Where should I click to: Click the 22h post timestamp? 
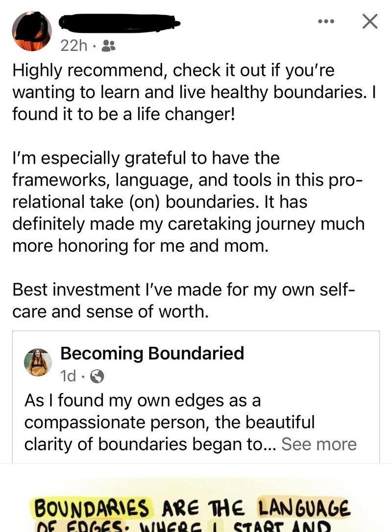point(73,46)
